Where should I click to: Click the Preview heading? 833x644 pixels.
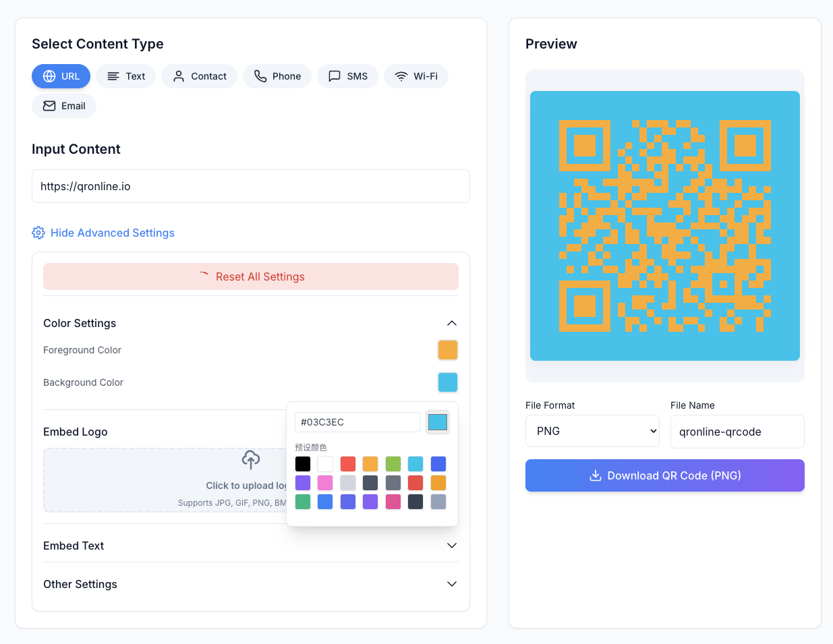coord(551,44)
